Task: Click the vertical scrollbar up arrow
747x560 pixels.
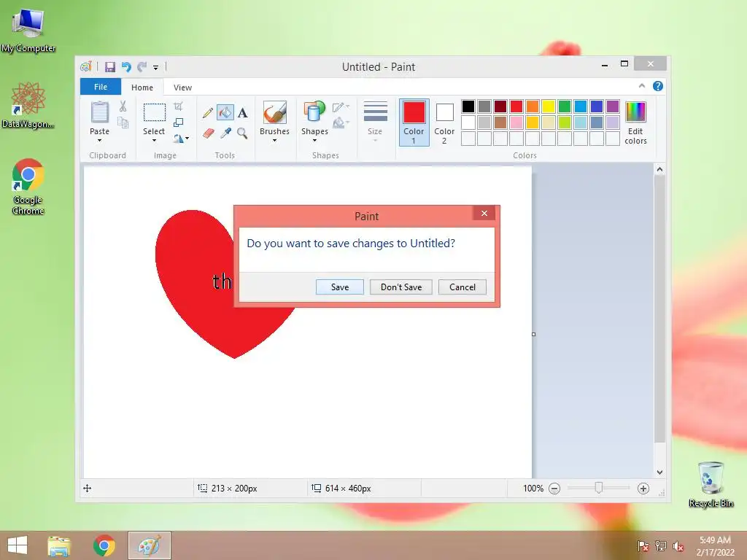Action: point(659,169)
